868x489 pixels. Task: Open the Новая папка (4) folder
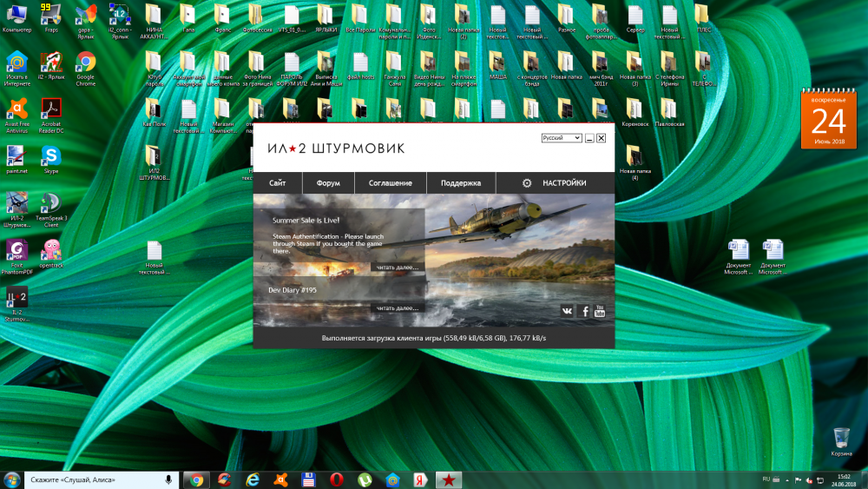635,162
